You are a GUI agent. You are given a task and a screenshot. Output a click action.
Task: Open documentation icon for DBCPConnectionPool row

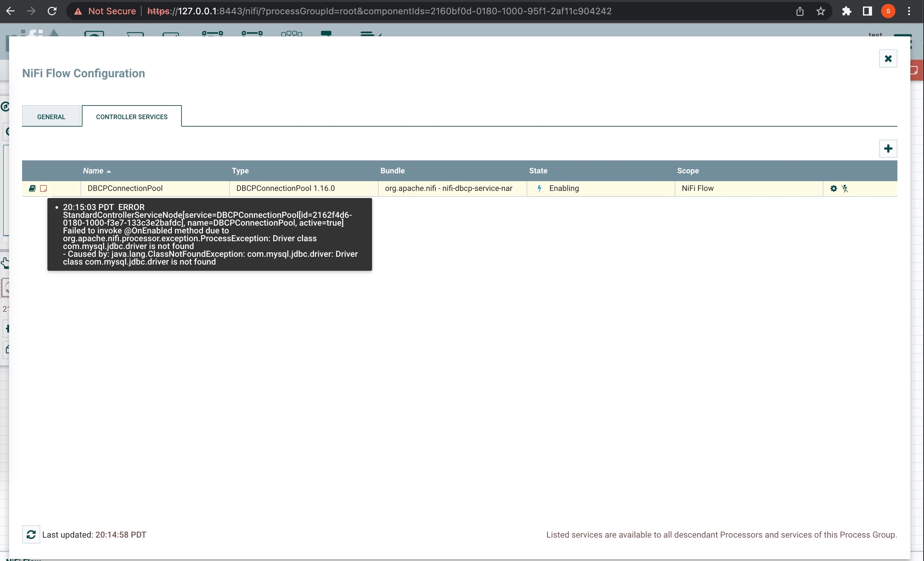coord(32,188)
